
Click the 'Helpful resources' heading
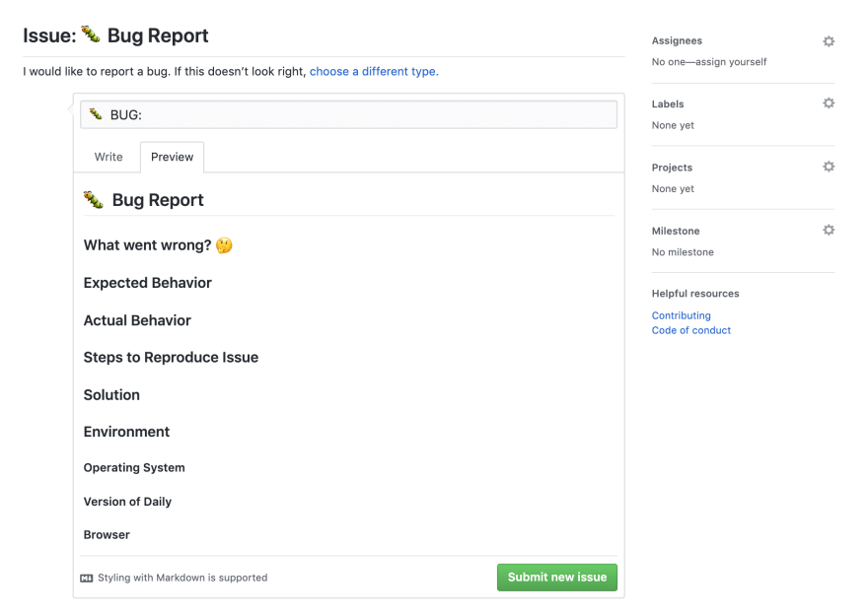pyautogui.click(x=695, y=294)
